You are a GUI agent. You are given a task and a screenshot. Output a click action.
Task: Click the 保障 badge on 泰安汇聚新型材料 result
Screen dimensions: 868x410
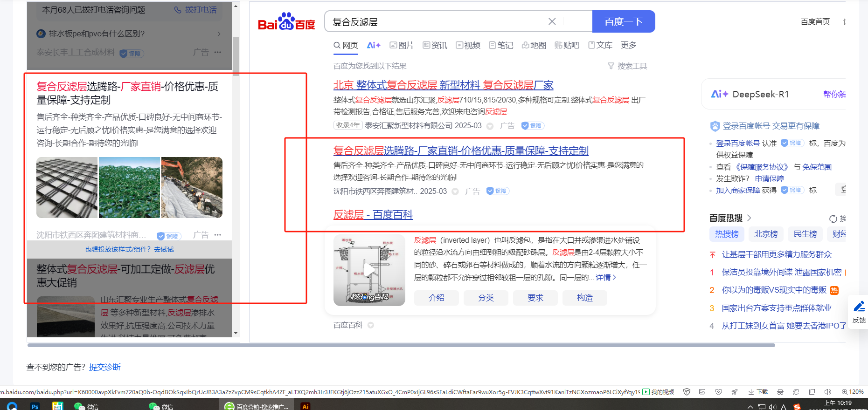tap(533, 126)
